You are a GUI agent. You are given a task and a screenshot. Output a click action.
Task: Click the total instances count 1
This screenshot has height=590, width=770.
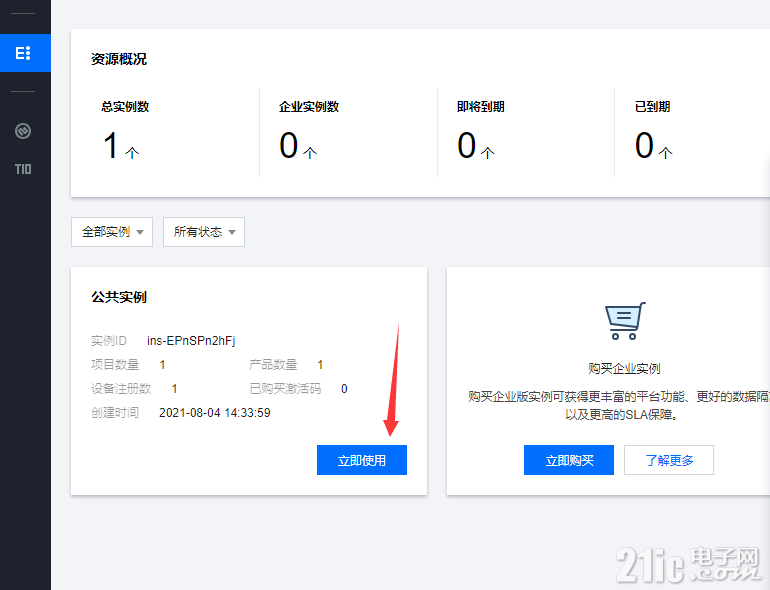111,145
